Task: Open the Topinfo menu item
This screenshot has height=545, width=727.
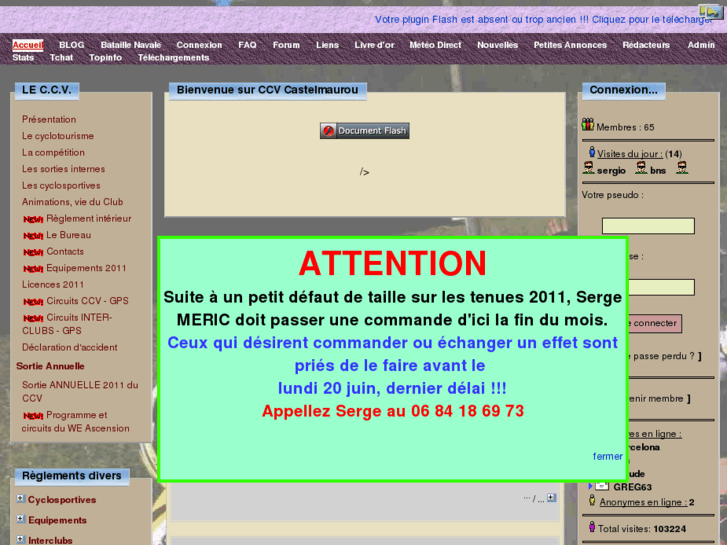Action: coord(105,58)
